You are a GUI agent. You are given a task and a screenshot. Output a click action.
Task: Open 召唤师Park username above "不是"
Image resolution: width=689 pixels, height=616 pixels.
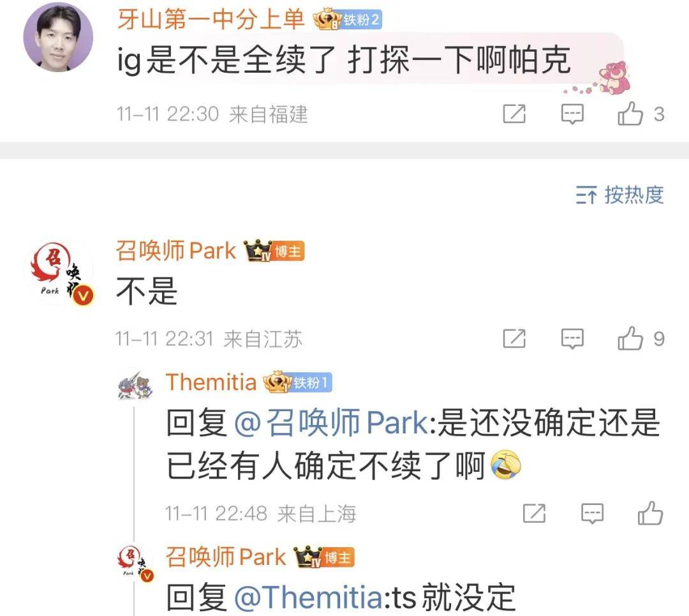pyautogui.click(x=176, y=251)
